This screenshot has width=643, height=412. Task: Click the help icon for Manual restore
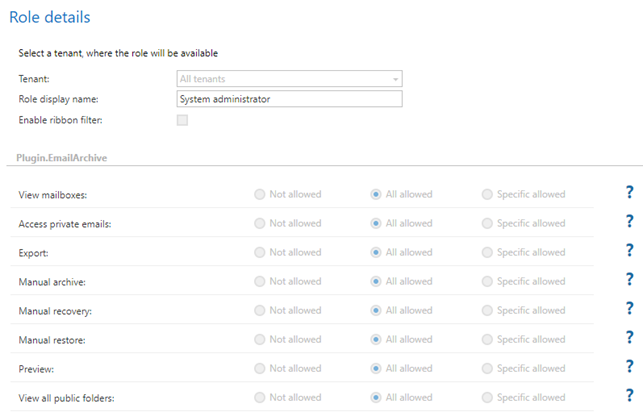coord(629,338)
